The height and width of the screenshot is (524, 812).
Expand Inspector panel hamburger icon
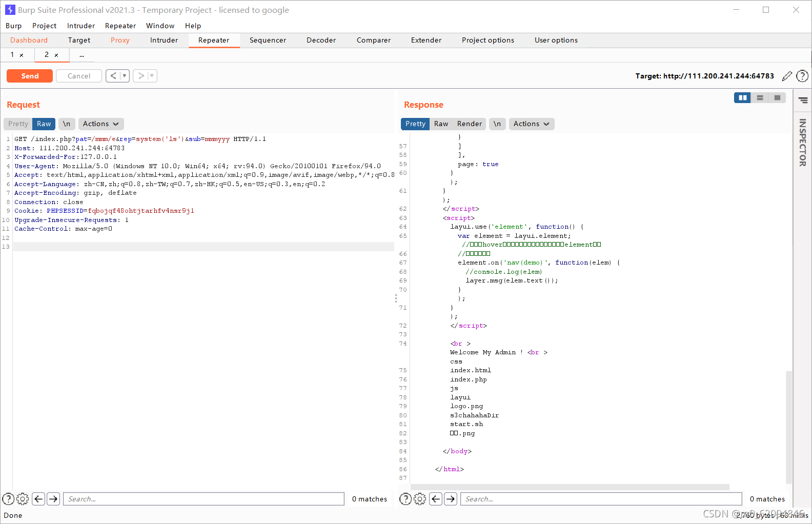pyautogui.click(x=803, y=100)
